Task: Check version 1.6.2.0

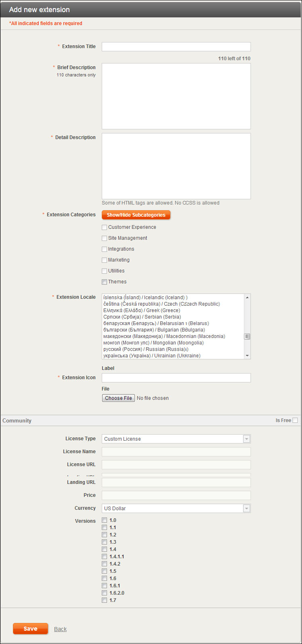Action: [105, 593]
